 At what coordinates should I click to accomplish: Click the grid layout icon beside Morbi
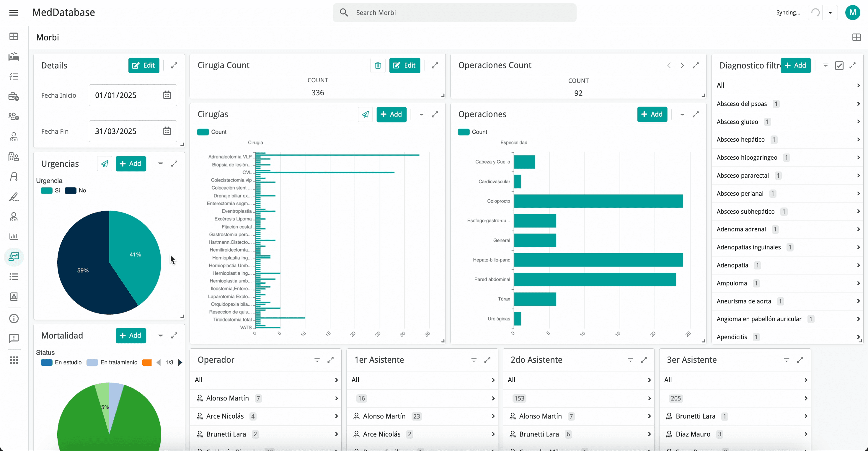[856, 37]
